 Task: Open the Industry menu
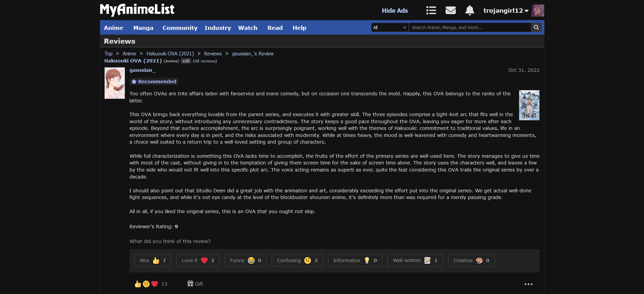[x=218, y=28]
